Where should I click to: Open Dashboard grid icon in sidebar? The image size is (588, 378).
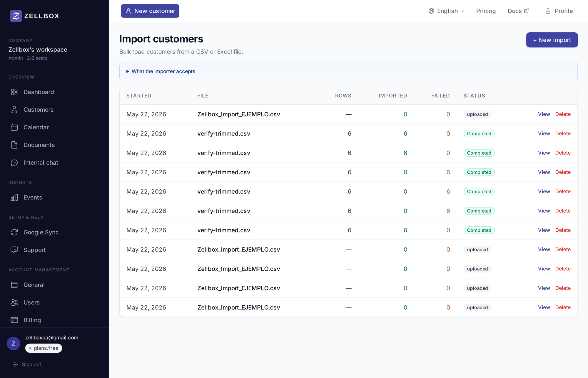click(14, 92)
